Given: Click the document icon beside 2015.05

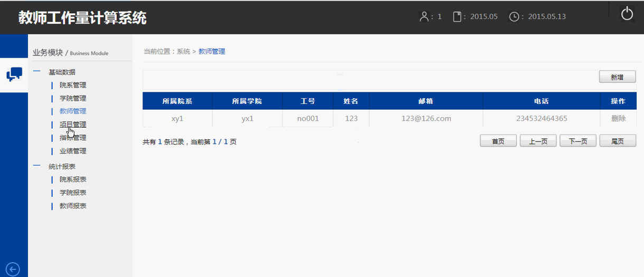Looking at the screenshot, I should [x=457, y=16].
